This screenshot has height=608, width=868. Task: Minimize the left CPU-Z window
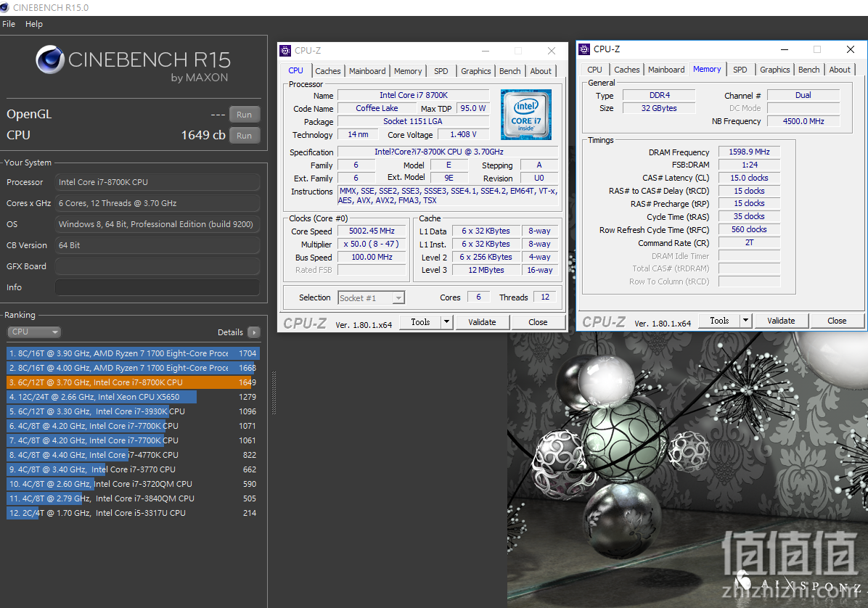[x=486, y=50]
